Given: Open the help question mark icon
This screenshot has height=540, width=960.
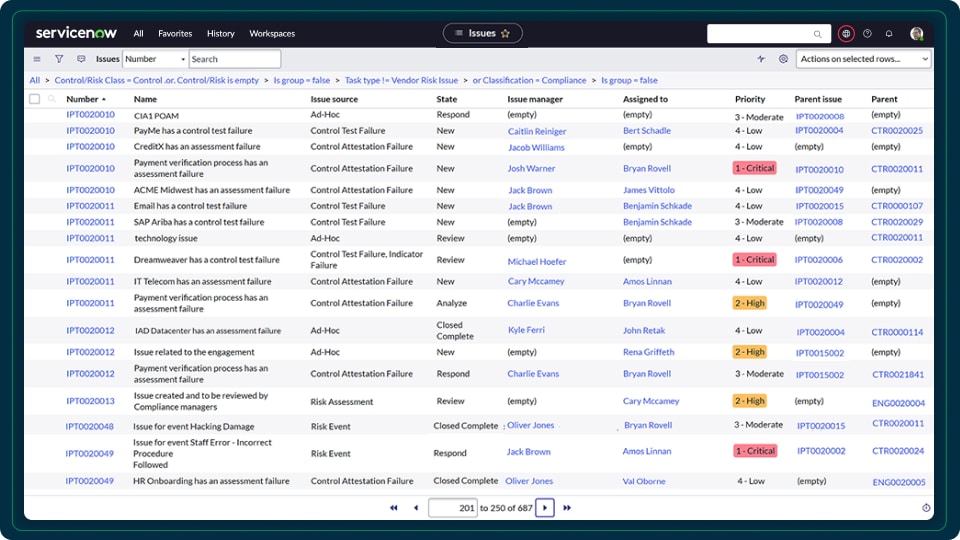Looking at the screenshot, I should coord(867,33).
